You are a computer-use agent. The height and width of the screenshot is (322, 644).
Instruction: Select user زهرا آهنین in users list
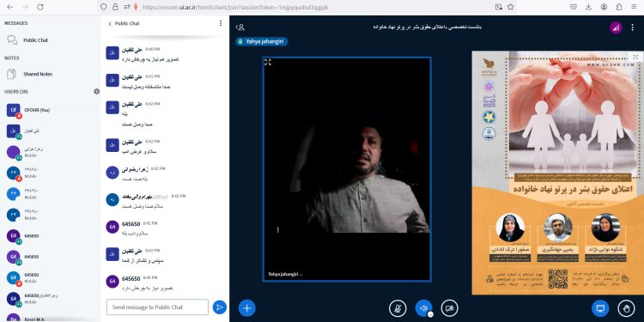point(50,299)
